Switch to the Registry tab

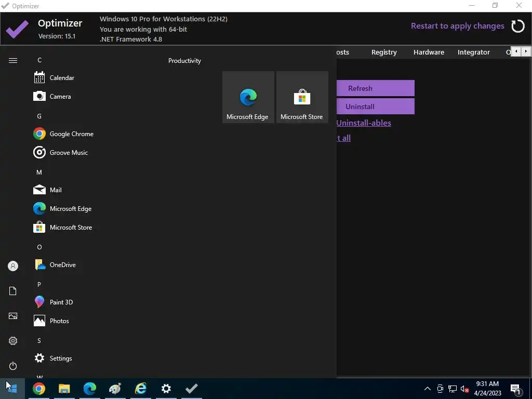(384, 52)
